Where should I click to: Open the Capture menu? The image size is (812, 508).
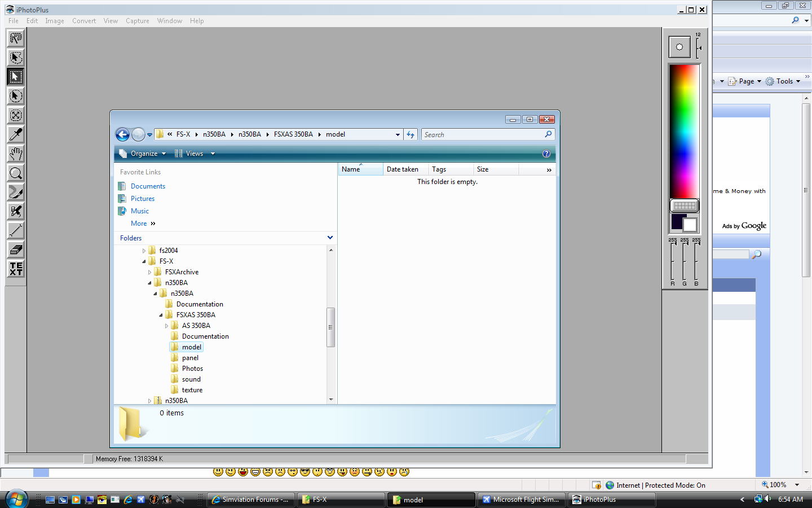[137, 21]
